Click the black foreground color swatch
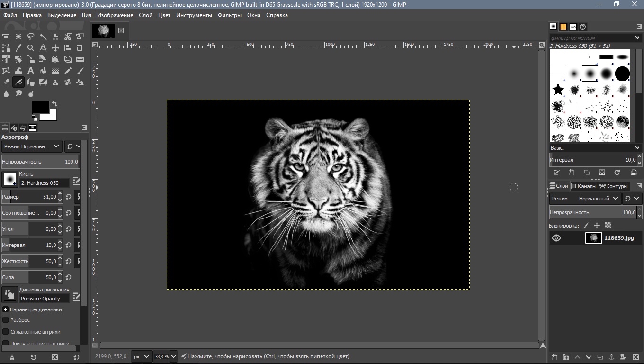Image resolution: width=644 pixels, height=364 pixels. [40, 107]
